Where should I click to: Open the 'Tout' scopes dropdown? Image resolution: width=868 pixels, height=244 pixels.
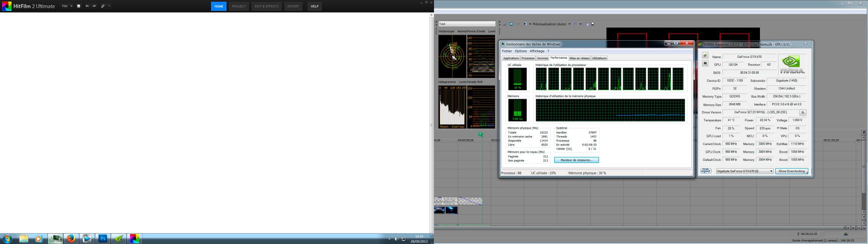(x=467, y=24)
